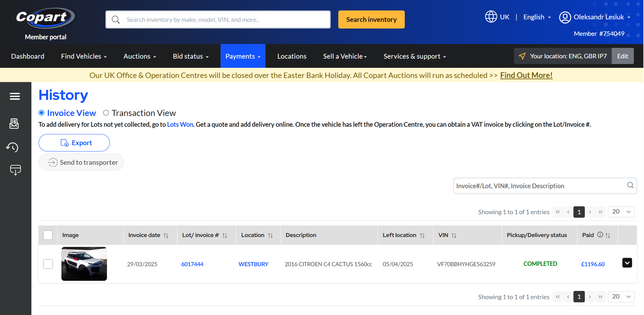Viewport: 644px width, 315px height.
Task: Expand the Auctions menu
Action: (x=140, y=56)
